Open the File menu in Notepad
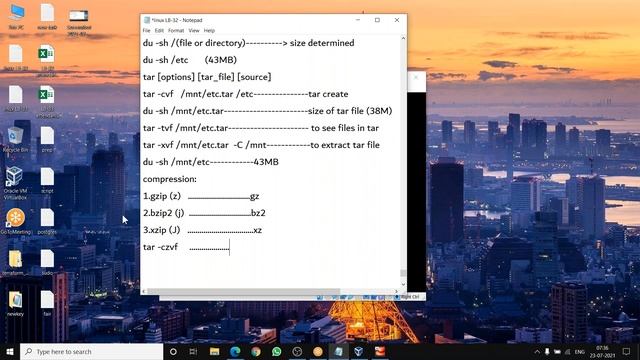Screen dimensions: 640x360 pos(147,31)
